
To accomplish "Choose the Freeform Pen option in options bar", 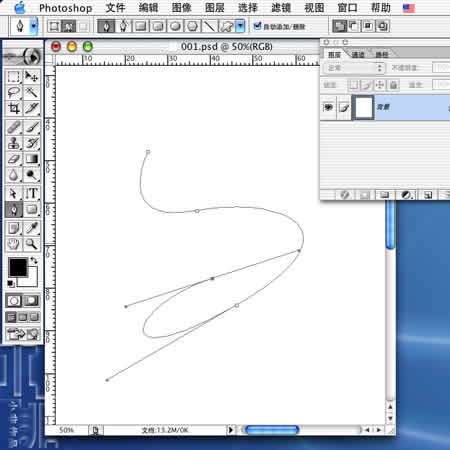I will coord(124,26).
